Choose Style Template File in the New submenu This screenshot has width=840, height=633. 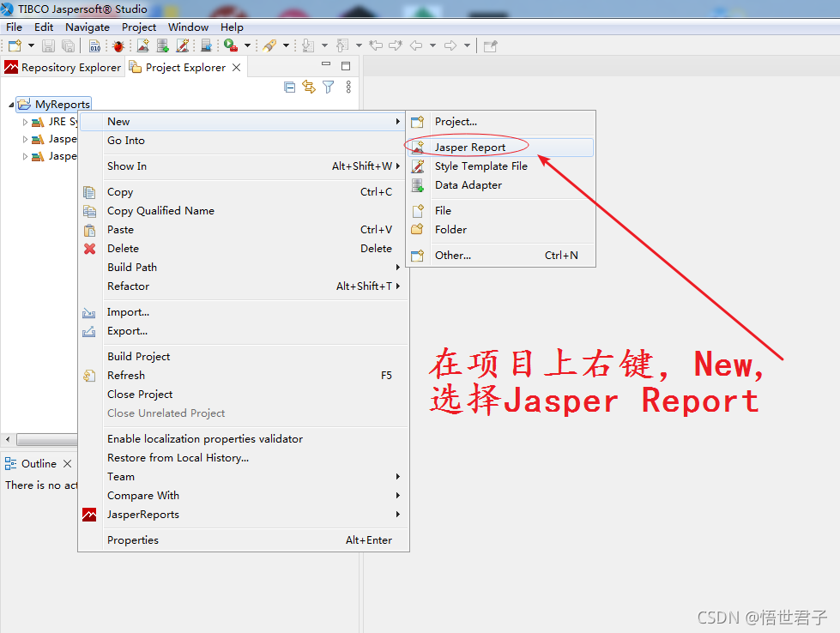click(x=500, y=166)
